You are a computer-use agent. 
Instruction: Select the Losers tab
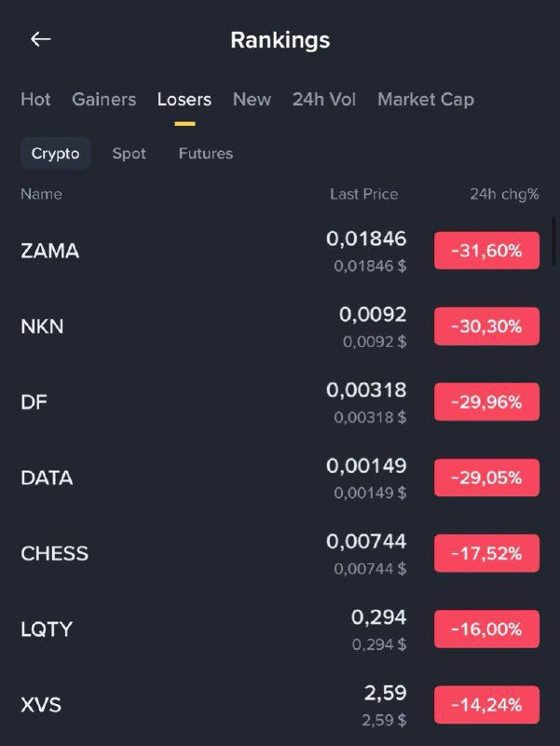[184, 99]
